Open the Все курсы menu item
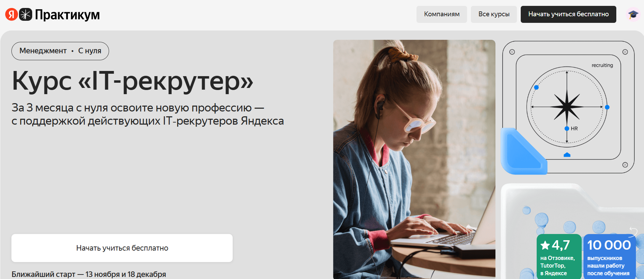 click(x=494, y=14)
